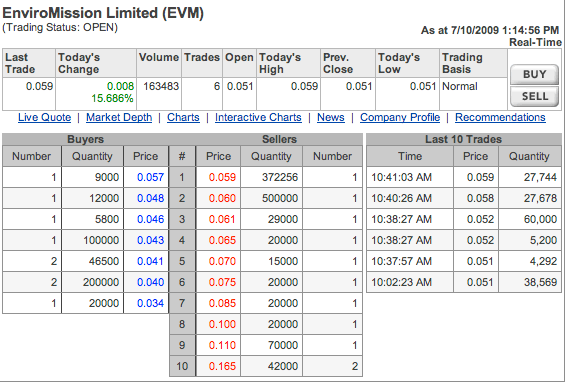
Task: Click the BUY button
Action: coord(534,74)
